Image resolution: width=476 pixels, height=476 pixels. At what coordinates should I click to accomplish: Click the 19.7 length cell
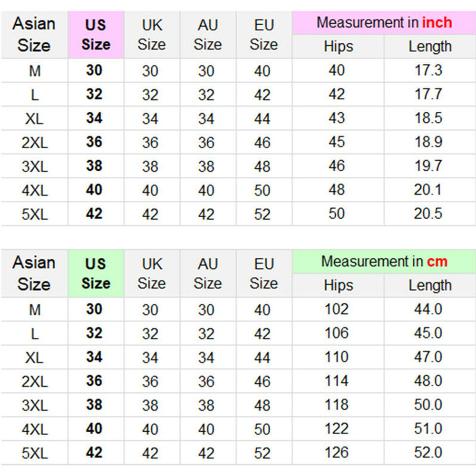(x=428, y=166)
